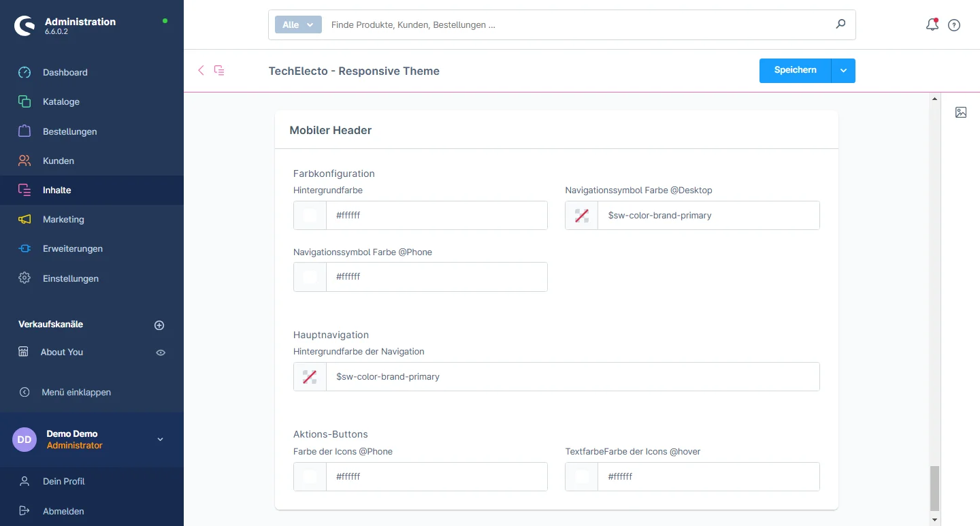Image resolution: width=980 pixels, height=526 pixels.
Task: Click the search magnifier icon
Action: tap(840, 24)
